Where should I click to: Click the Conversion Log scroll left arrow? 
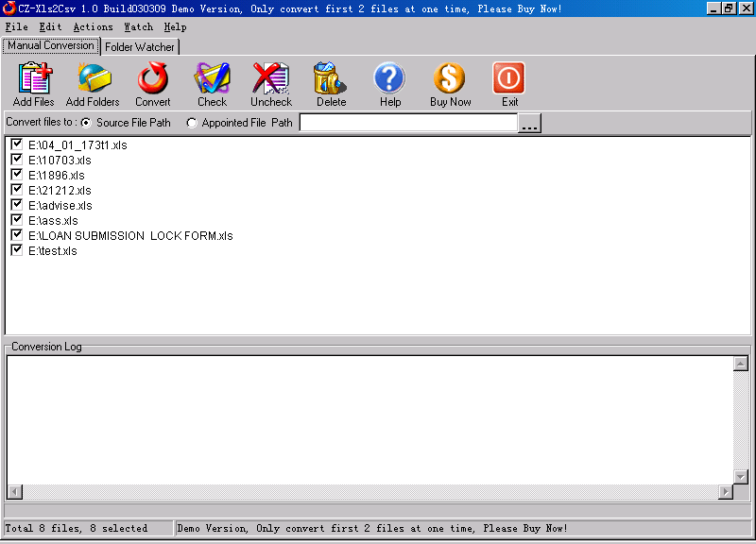(x=15, y=492)
